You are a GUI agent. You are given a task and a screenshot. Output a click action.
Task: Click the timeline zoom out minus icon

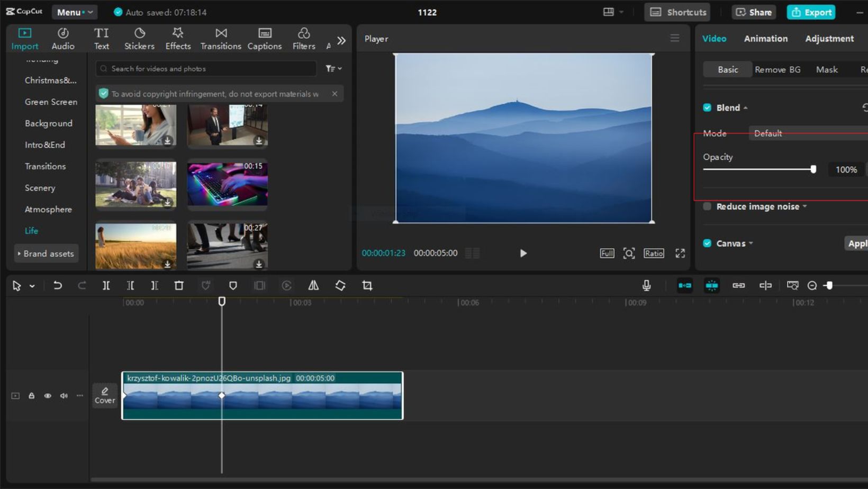click(812, 286)
